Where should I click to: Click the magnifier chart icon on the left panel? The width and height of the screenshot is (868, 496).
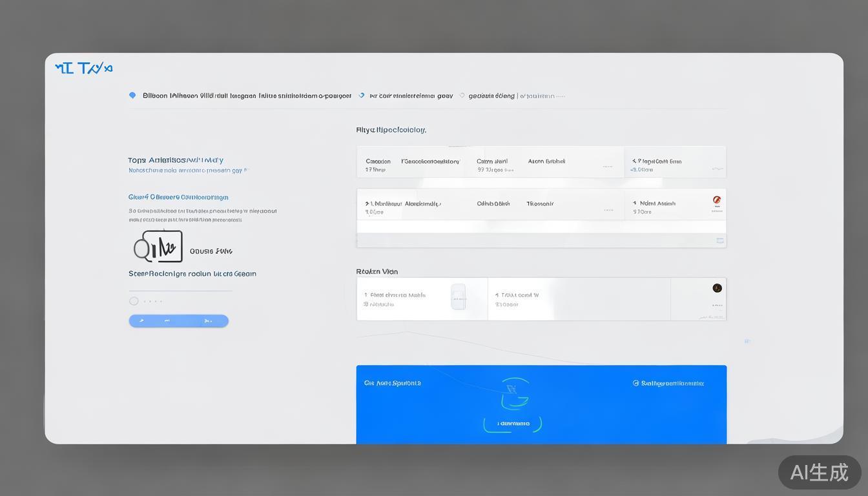(x=158, y=247)
